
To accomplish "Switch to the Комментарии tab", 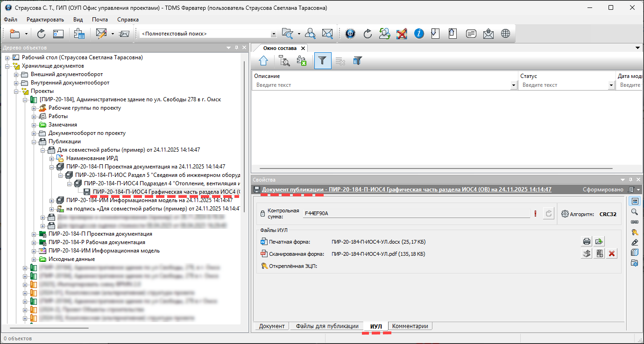I will click(410, 326).
